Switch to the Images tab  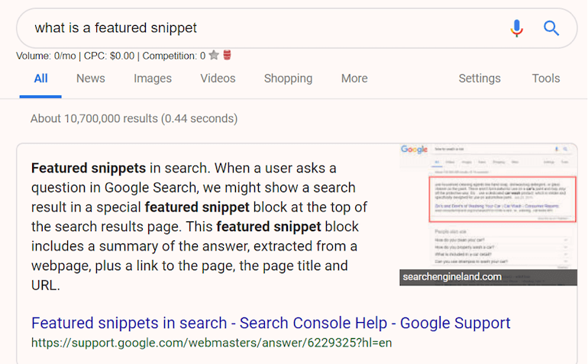click(x=153, y=79)
